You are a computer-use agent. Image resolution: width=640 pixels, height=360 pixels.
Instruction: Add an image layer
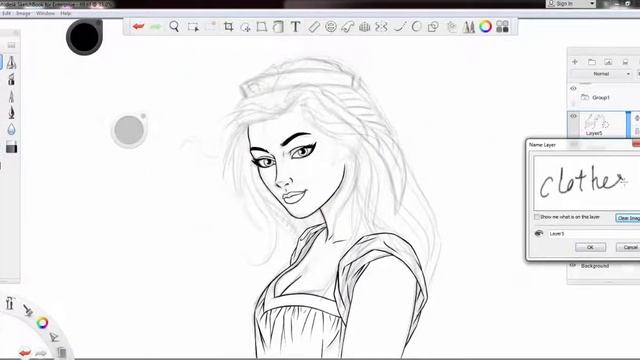pos(608,62)
